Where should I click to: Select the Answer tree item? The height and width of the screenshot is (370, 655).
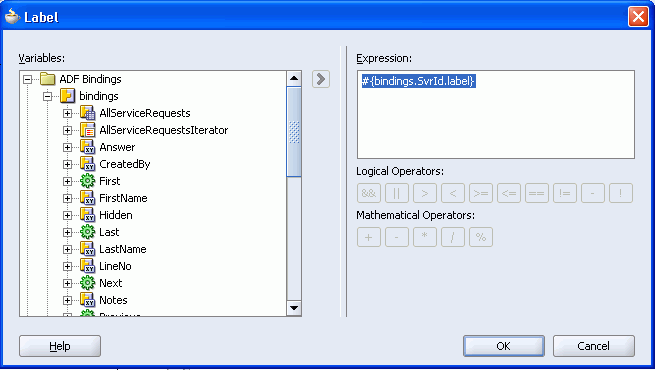tap(117, 147)
